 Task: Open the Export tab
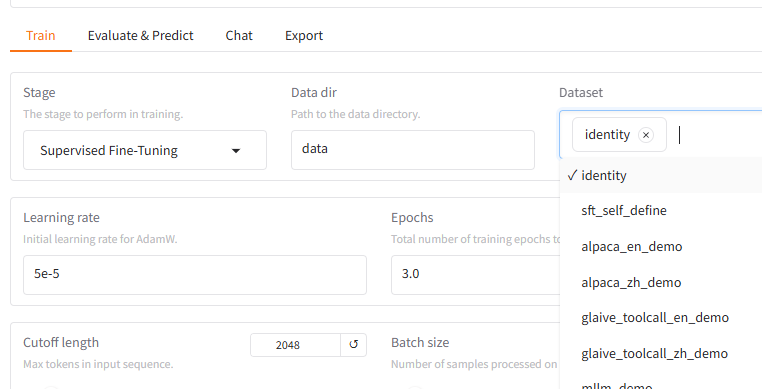[304, 35]
